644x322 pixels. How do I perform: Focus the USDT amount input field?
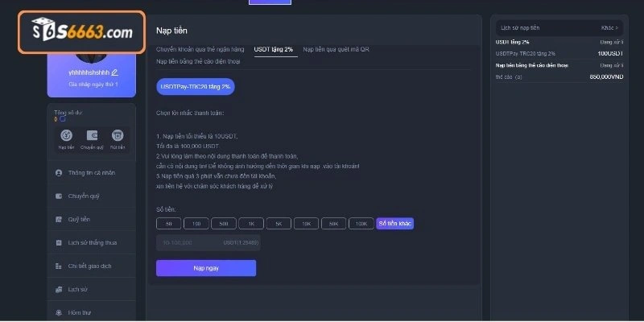coord(189,242)
